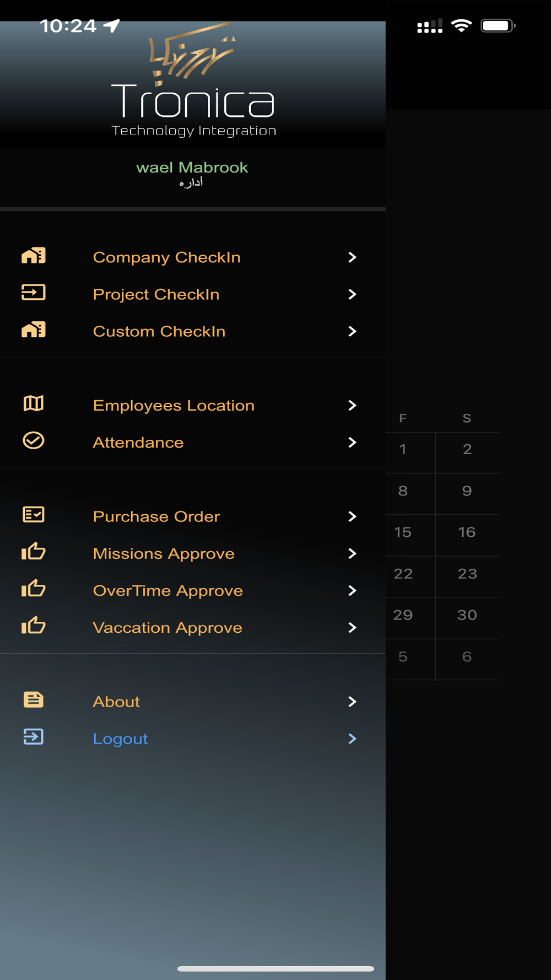
Task: Tap the Missions Approve thumbs-up icon
Action: 34,552
